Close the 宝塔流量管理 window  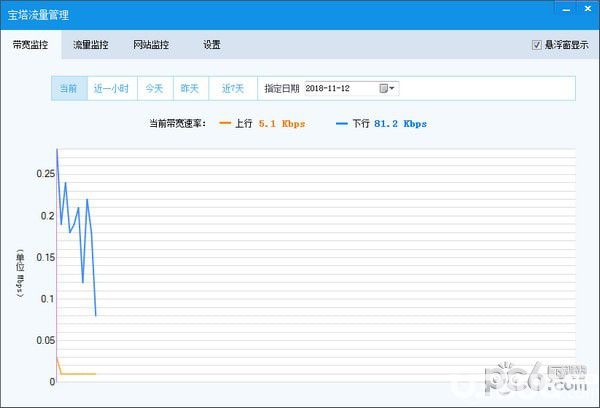[x=588, y=9]
